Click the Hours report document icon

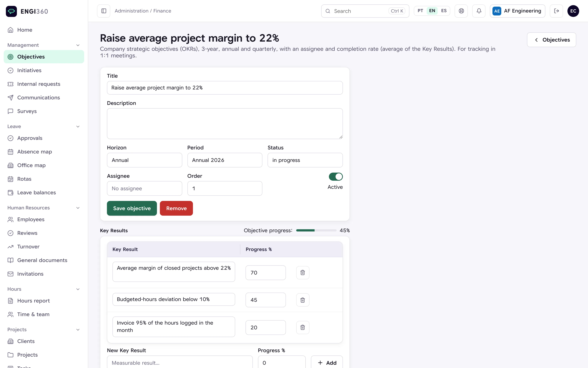[x=10, y=301]
